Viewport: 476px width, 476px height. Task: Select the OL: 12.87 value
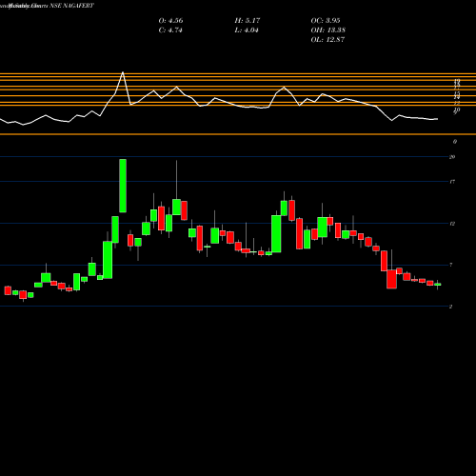pos(327,40)
